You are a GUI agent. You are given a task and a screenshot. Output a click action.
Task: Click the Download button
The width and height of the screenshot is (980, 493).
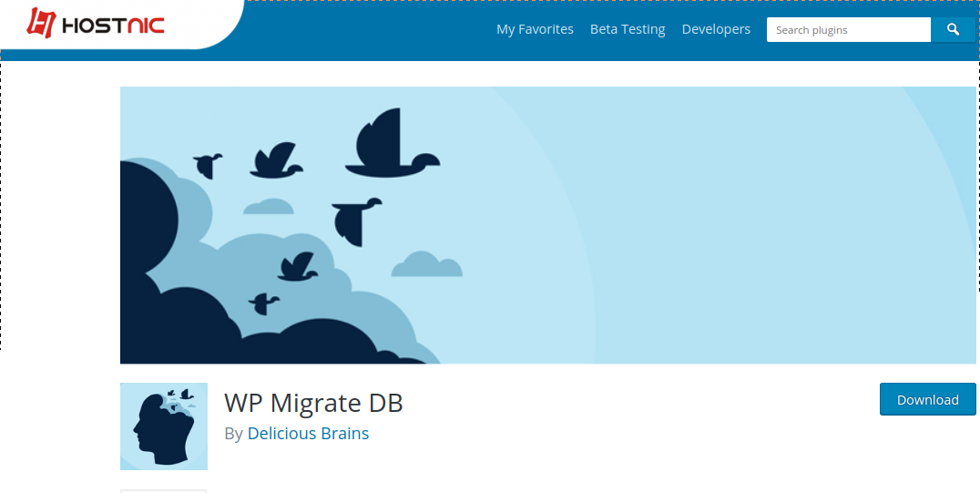click(x=927, y=399)
